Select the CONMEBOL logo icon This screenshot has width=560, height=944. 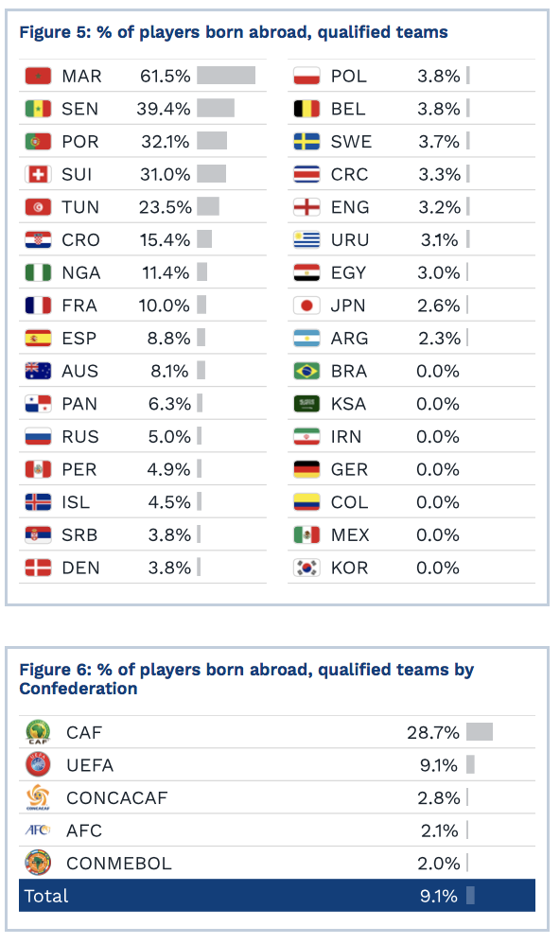[38, 863]
